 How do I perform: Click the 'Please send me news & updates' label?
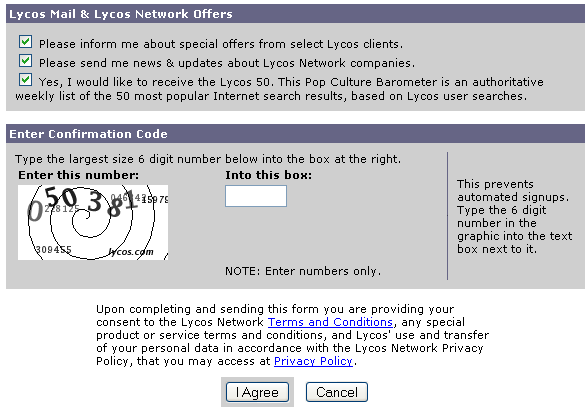pos(227,63)
